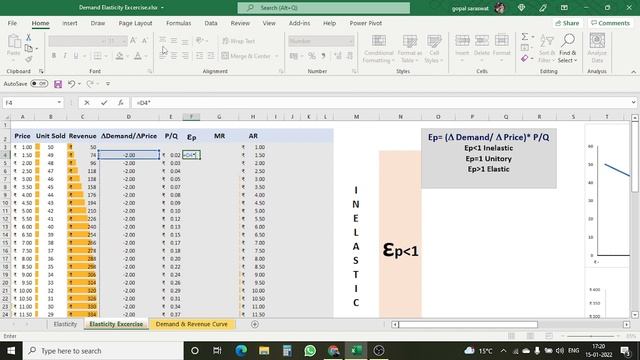Open Microsoft Edge from taskbar
The image size is (640, 360).
click(241, 351)
